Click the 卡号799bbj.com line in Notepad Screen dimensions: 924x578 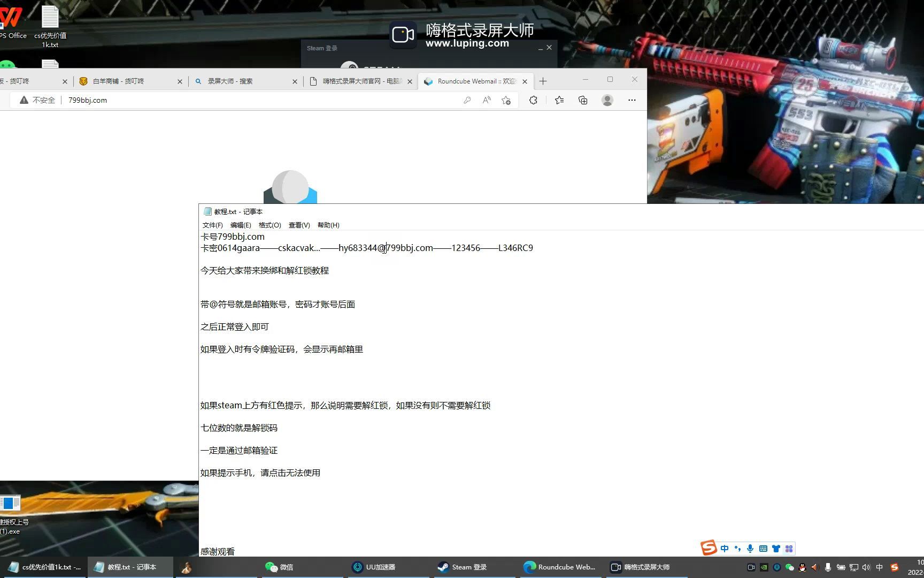(233, 237)
